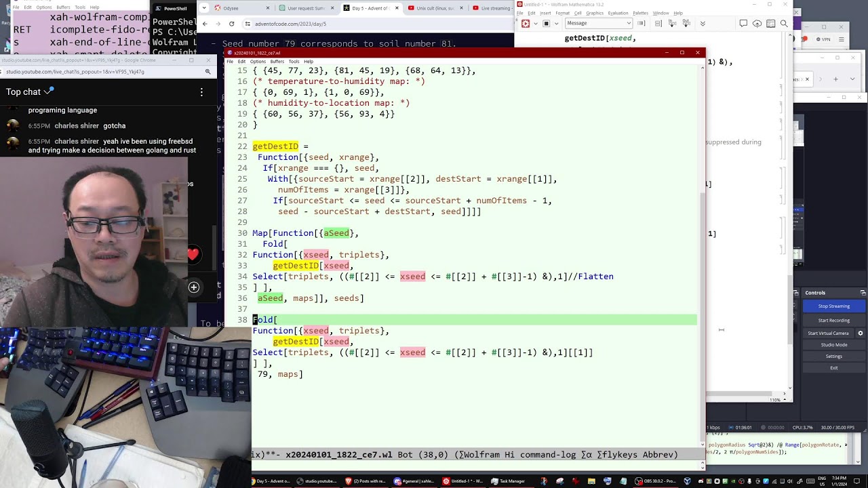The width and height of the screenshot is (868, 488).
Task: Open Mathematica Graphics menu
Action: [x=595, y=13]
